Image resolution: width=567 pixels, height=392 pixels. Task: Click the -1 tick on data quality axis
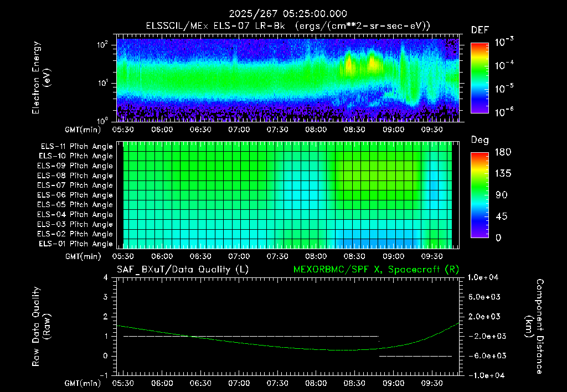[104, 375]
